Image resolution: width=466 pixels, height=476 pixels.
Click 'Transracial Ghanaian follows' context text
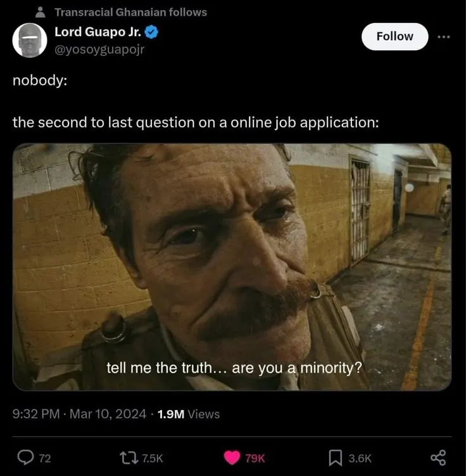[130, 12]
